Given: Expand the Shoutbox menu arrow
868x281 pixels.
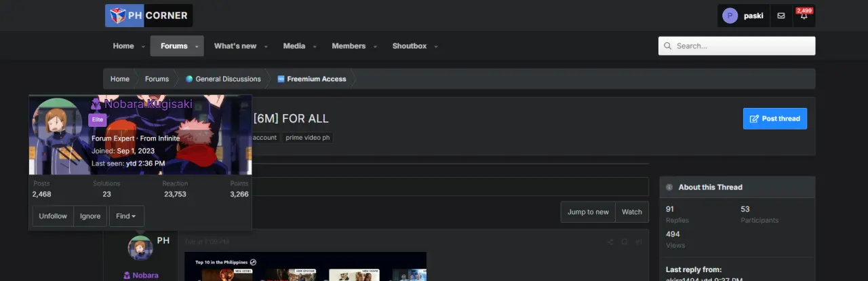Looking at the screenshot, I should pyautogui.click(x=436, y=47).
